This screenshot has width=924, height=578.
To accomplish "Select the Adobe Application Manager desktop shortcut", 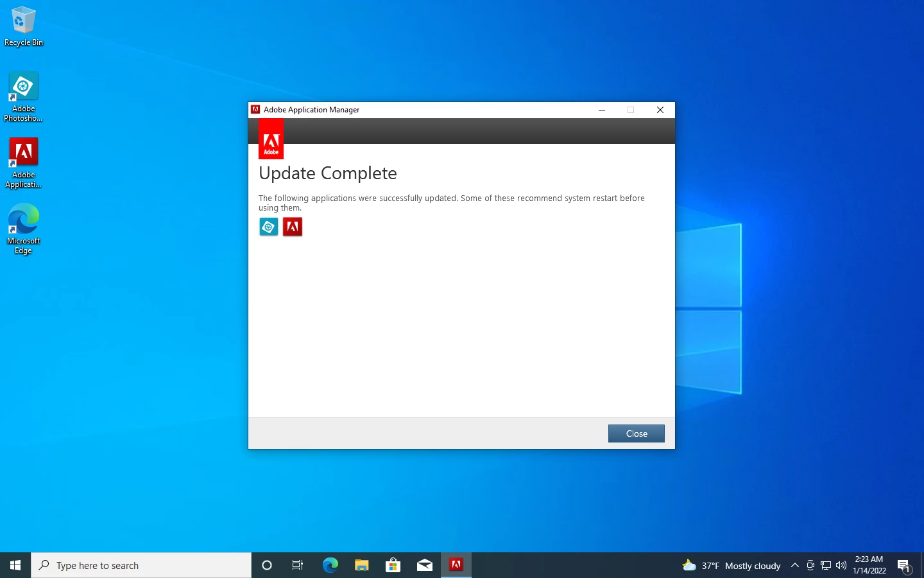I will coord(24,163).
